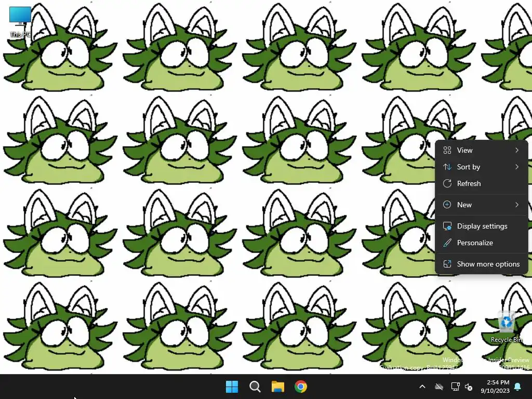Image resolution: width=532 pixels, height=399 pixels.
Task: Open network status tray icon
Action: [455, 387]
